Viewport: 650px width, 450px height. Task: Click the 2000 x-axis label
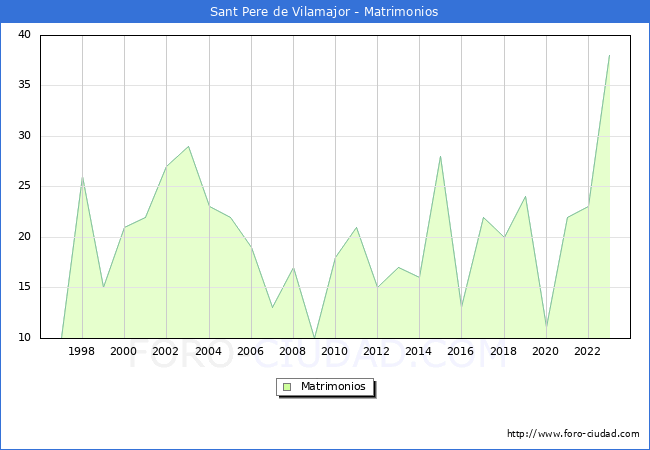coord(123,351)
